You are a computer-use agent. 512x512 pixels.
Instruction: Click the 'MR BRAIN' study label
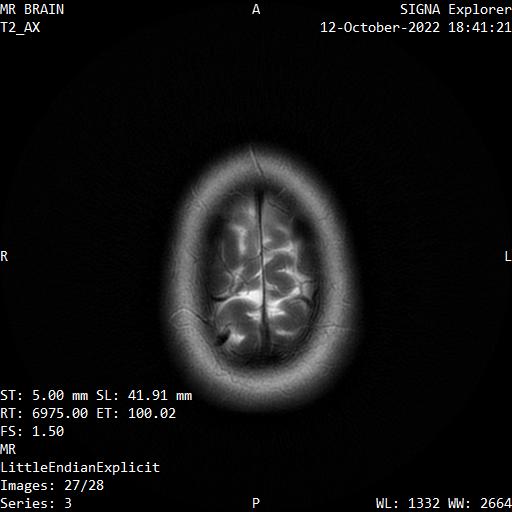[x=32, y=9]
